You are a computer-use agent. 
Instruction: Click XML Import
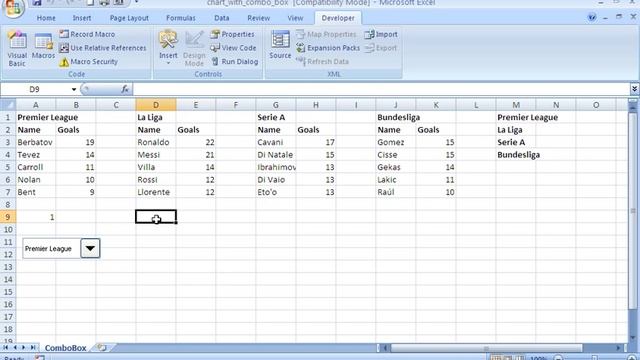pos(381,34)
